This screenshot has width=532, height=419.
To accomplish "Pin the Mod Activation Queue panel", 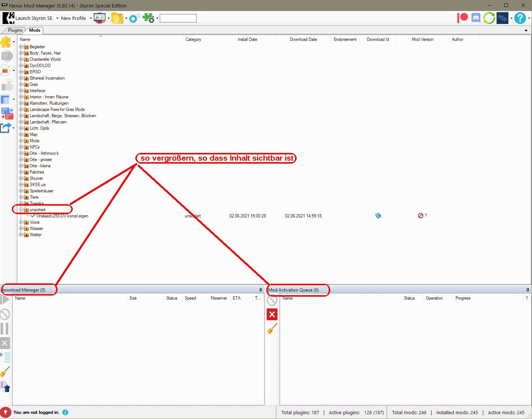I will [x=528, y=290].
